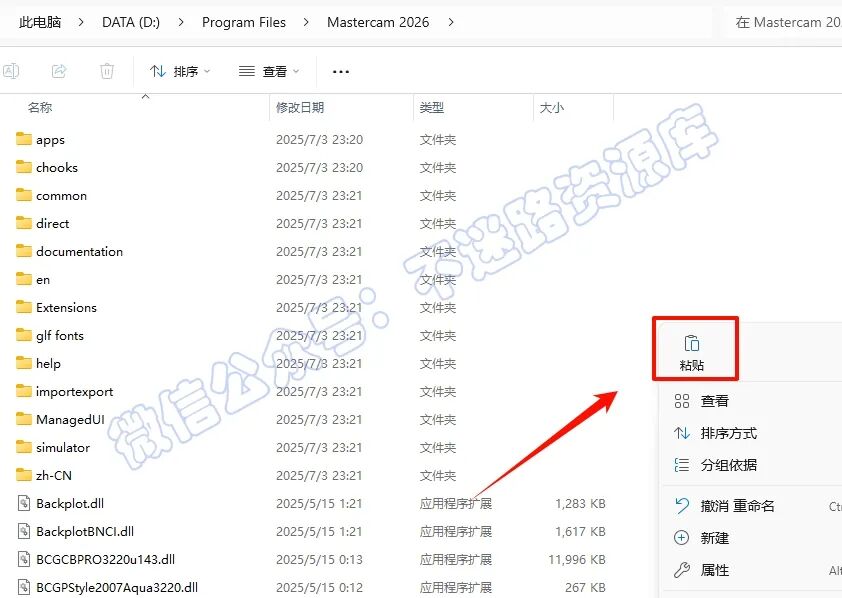Click the search box 在 Mastercam
The width and height of the screenshot is (842, 598).
784,22
